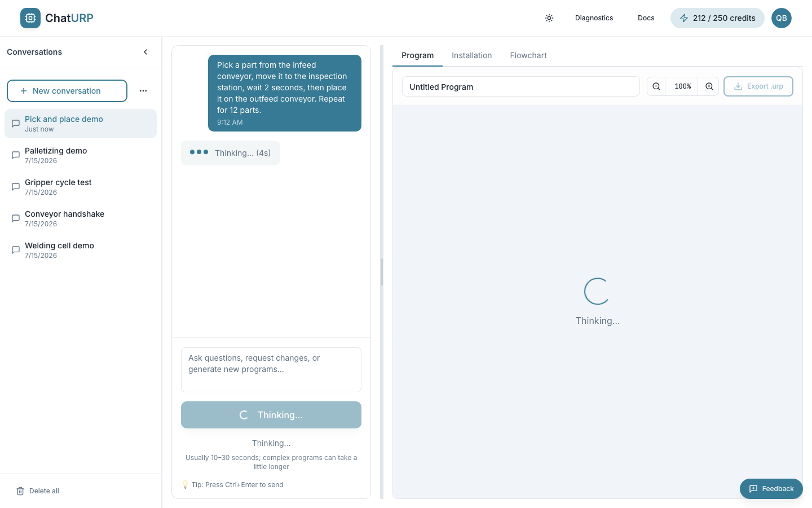
Task: Click the chat bubble icon beside Welding cell demo
Action: coord(16,250)
